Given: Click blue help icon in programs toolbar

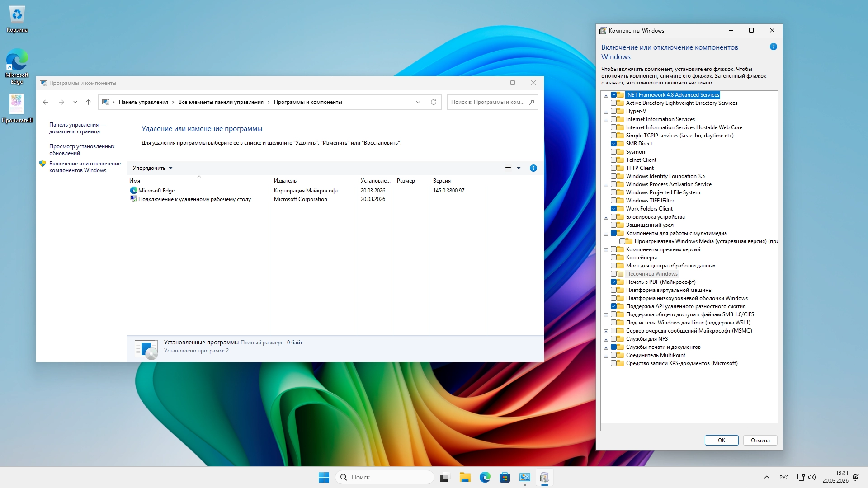Looking at the screenshot, I should 533,168.
